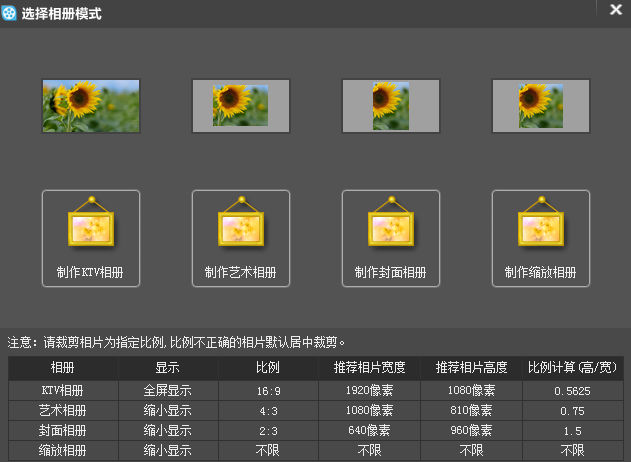The image size is (631, 462).
Task: Click the 1080像素 width cell in 艺术相册 row
Action: click(x=369, y=410)
